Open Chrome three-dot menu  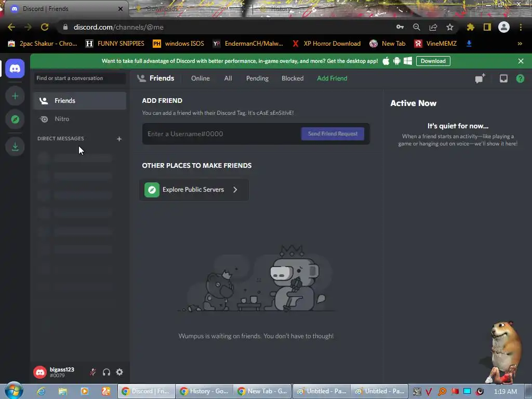pyautogui.click(x=521, y=27)
